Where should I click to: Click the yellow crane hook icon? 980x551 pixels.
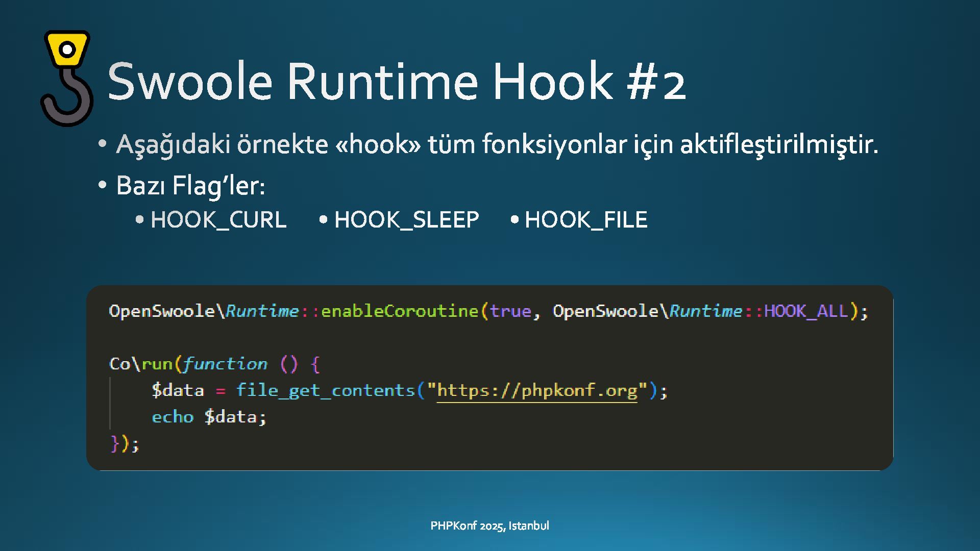pyautogui.click(x=66, y=78)
